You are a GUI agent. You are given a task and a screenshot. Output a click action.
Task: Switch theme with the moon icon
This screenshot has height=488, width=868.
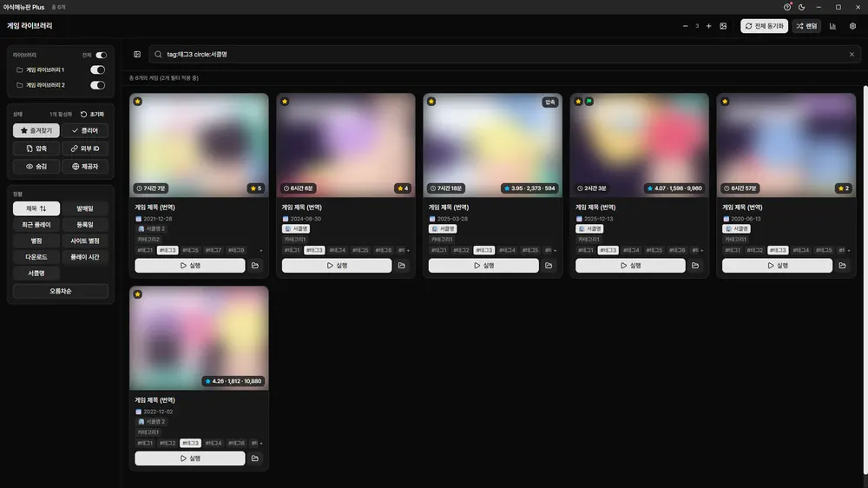[x=801, y=7]
